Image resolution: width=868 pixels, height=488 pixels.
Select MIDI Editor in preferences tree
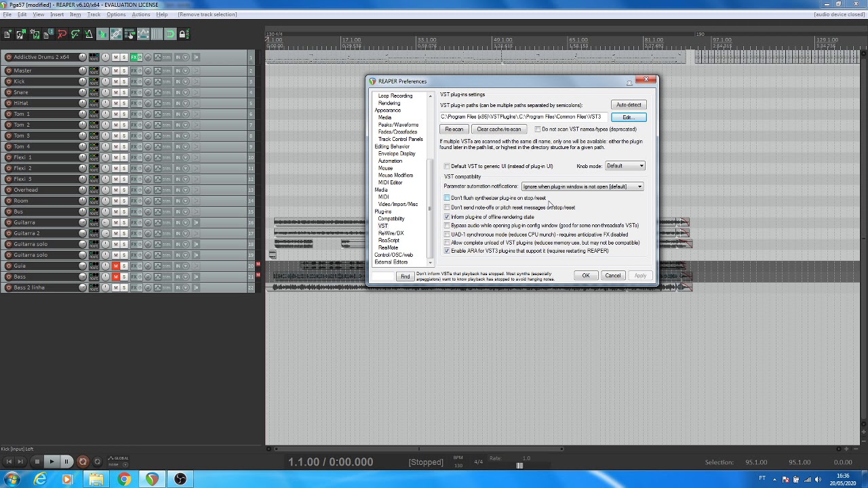tap(390, 182)
